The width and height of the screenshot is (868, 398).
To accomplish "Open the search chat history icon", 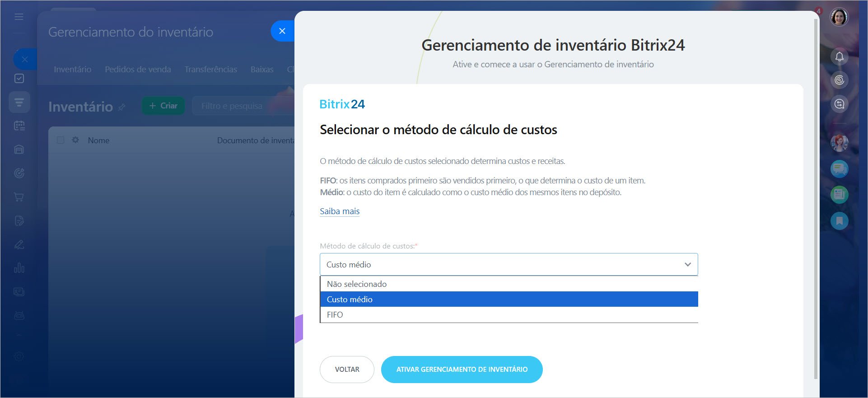I will pos(840,104).
